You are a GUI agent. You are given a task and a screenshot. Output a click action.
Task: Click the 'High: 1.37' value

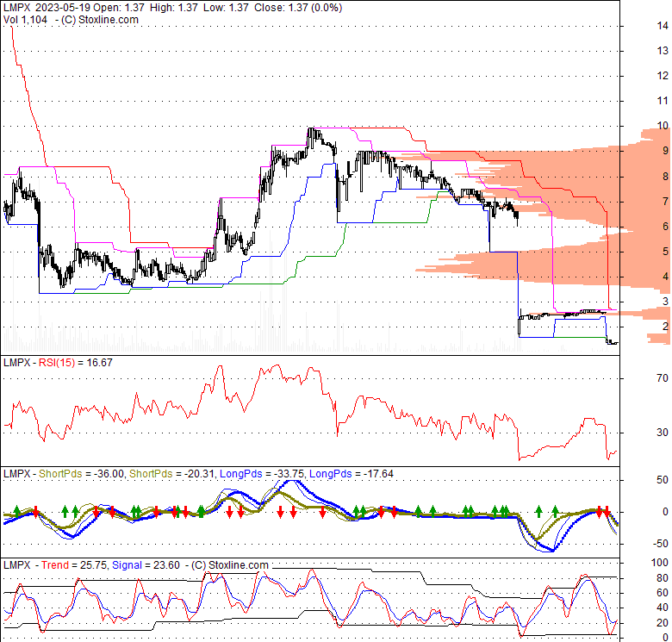click(173, 8)
